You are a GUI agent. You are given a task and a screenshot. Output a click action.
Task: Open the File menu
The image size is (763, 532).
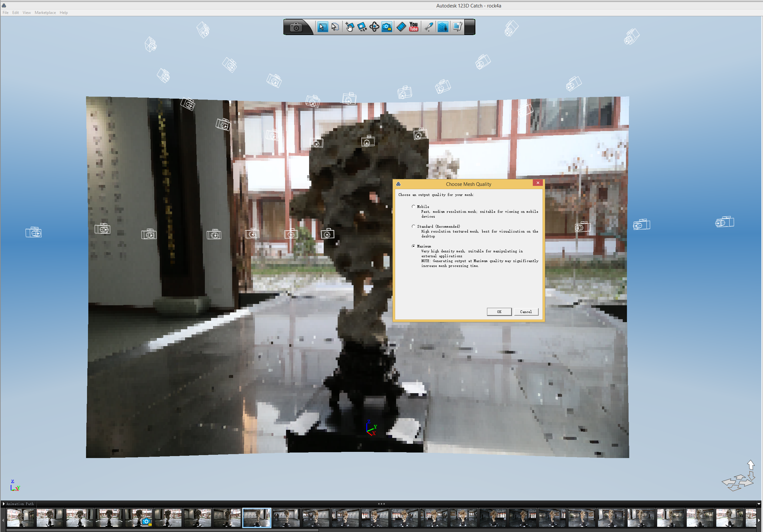click(x=6, y=13)
